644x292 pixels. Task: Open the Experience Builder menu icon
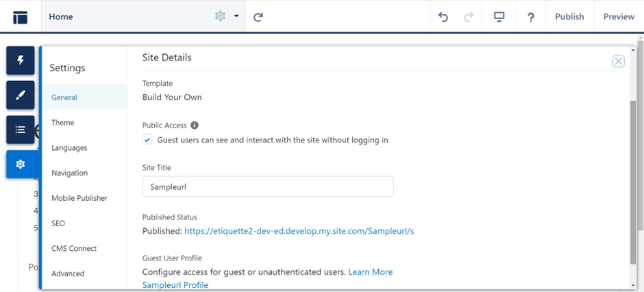pos(20,17)
